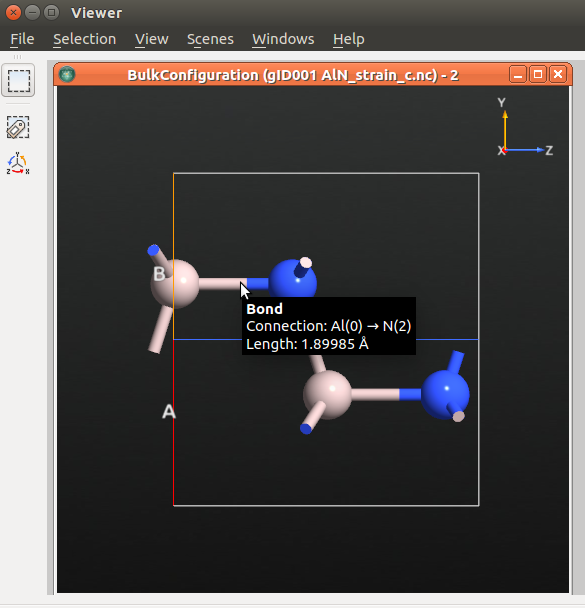Maximize the BulkConfiguration subwindow
Viewport: 585px width, 608px height.
click(x=538, y=74)
